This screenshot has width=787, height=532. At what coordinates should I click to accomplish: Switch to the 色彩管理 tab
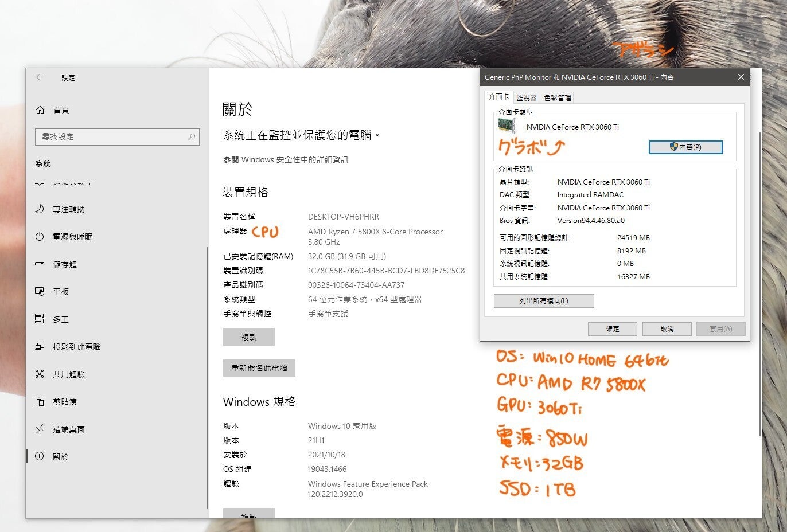click(557, 98)
